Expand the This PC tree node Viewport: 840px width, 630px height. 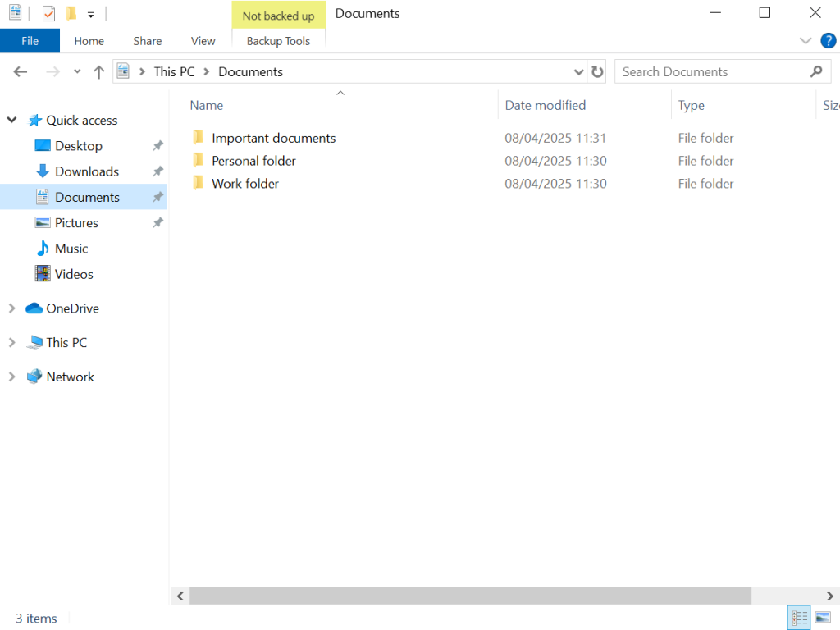tap(11, 343)
